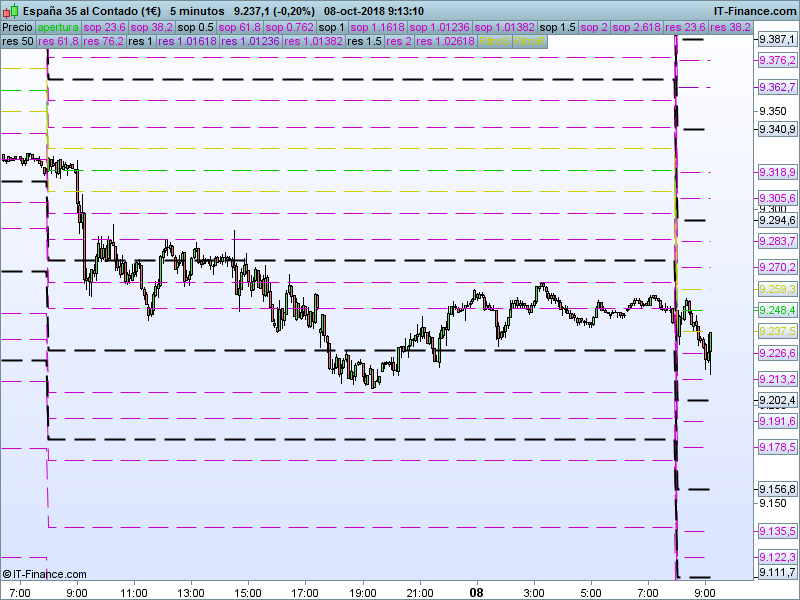
Task: Pick the res 1.02618 legend label
Action: pos(445,41)
